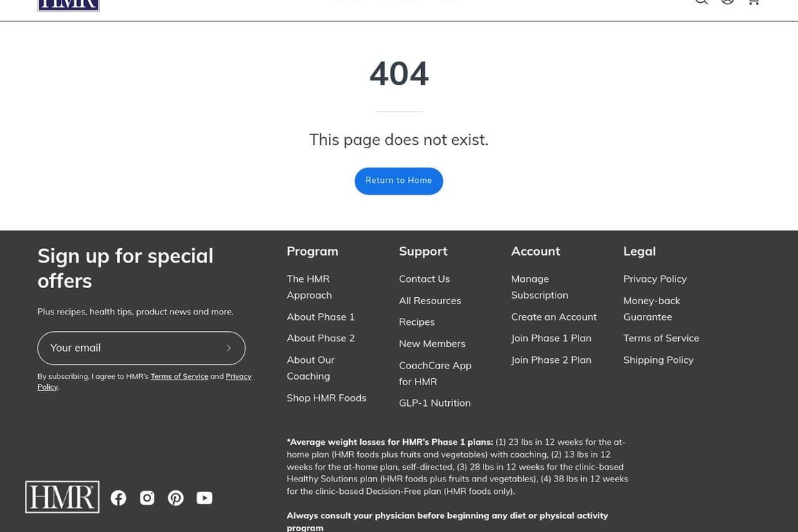Open the account profile icon
Viewport: 798px width, 532px height.
pos(727,2)
